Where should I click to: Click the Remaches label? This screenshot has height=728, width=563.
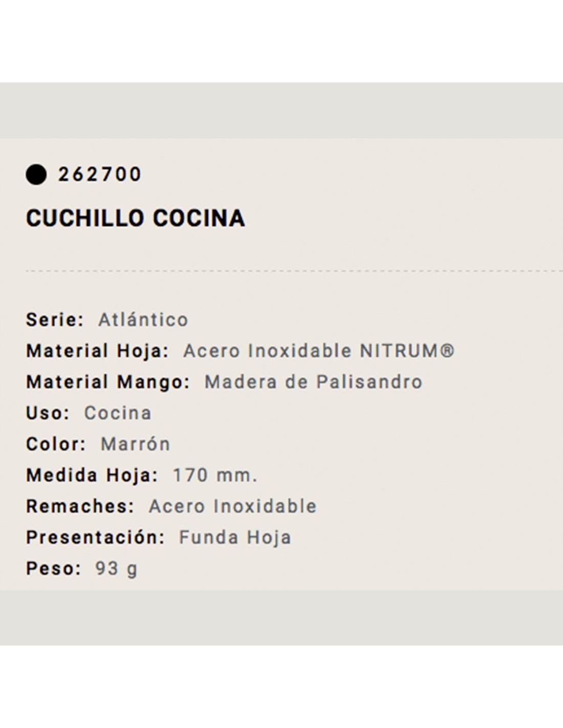[x=80, y=506]
